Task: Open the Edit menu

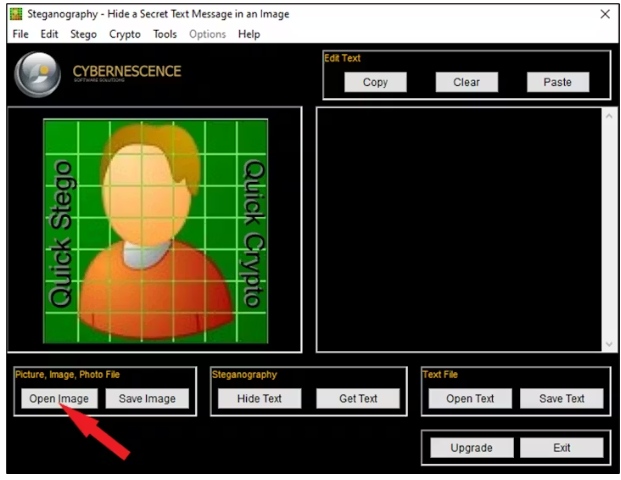Action: coord(49,34)
